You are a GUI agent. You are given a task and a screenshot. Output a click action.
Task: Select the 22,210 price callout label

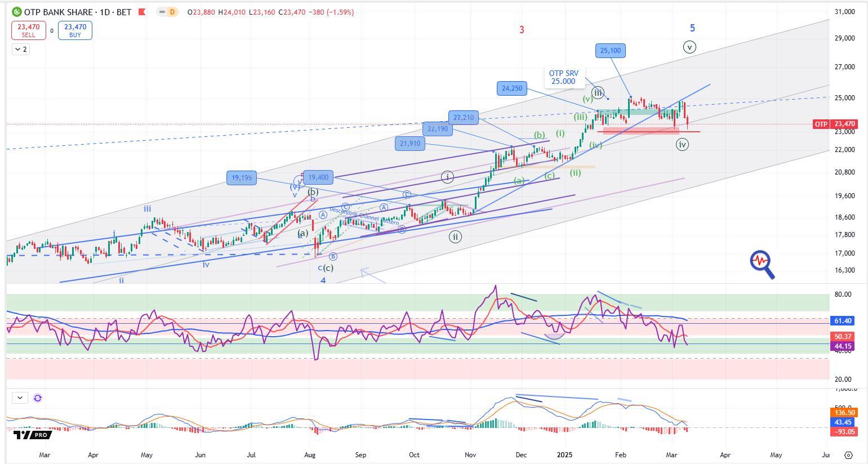(x=464, y=117)
